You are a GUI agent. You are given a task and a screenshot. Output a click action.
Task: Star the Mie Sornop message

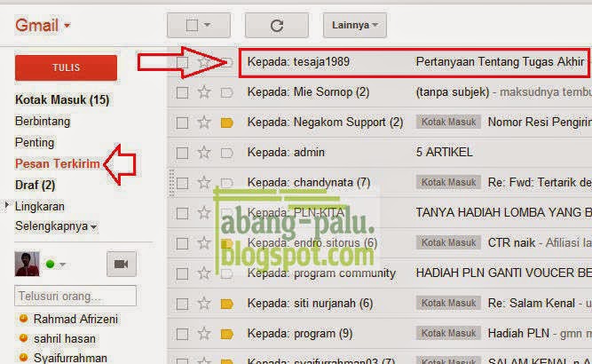click(x=204, y=92)
